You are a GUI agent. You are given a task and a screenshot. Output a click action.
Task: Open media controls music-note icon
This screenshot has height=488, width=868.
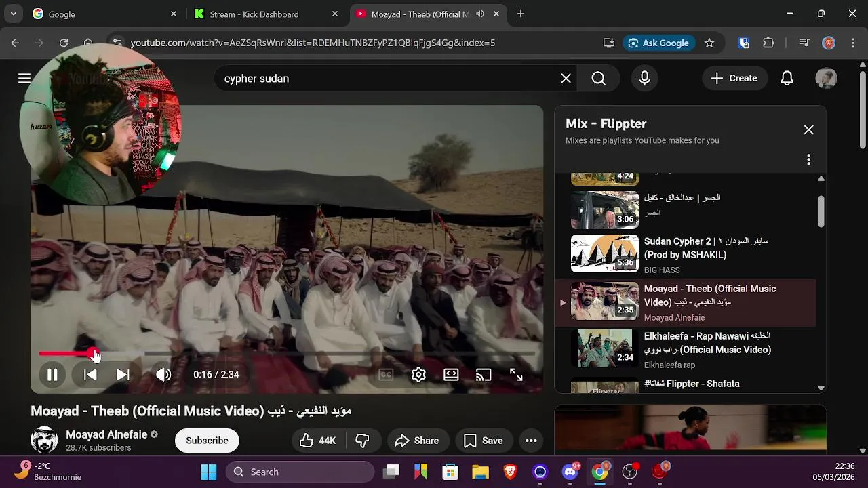tap(804, 43)
